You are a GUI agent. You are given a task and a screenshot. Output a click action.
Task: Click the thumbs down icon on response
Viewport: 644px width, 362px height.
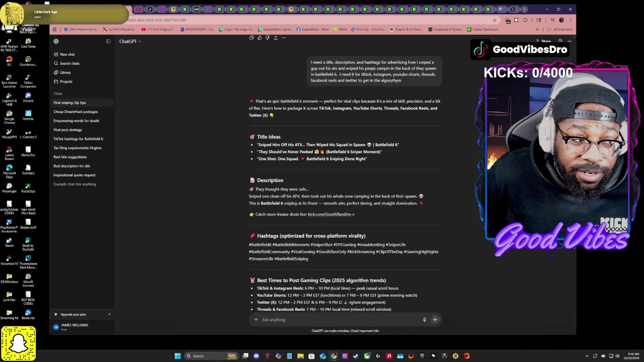pyautogui.click(x=267, y=38)
